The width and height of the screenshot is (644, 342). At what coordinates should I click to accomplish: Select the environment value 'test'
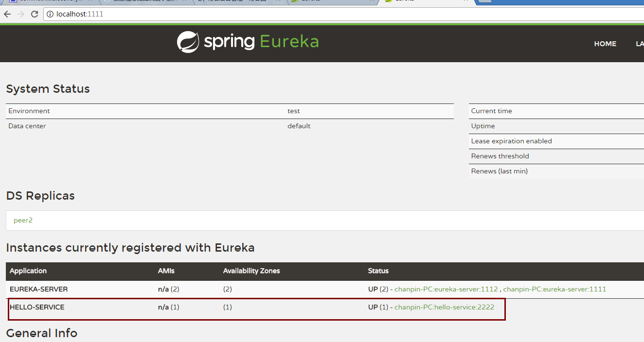(294, 111)
